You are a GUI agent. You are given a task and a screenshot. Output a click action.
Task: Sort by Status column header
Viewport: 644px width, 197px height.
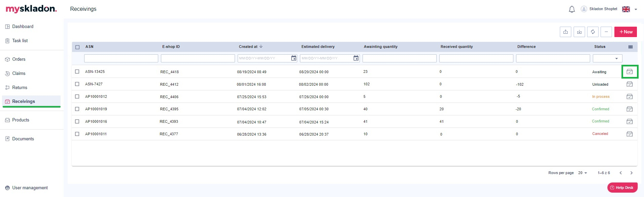(x=600, y=47)
